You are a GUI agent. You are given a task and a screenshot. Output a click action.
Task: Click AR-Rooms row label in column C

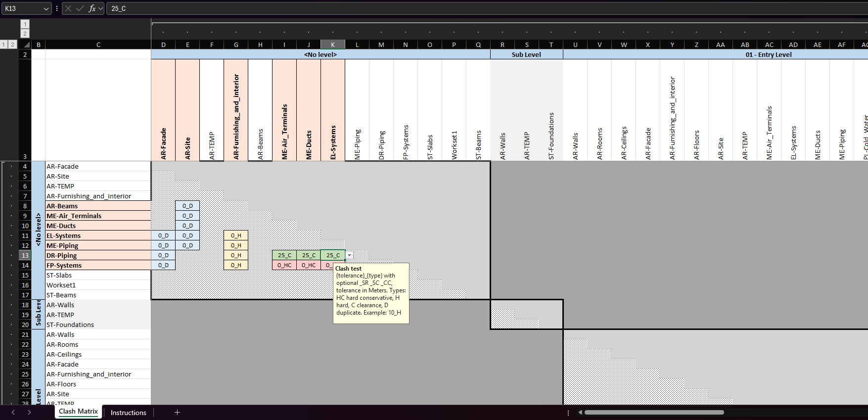point(98,344)
